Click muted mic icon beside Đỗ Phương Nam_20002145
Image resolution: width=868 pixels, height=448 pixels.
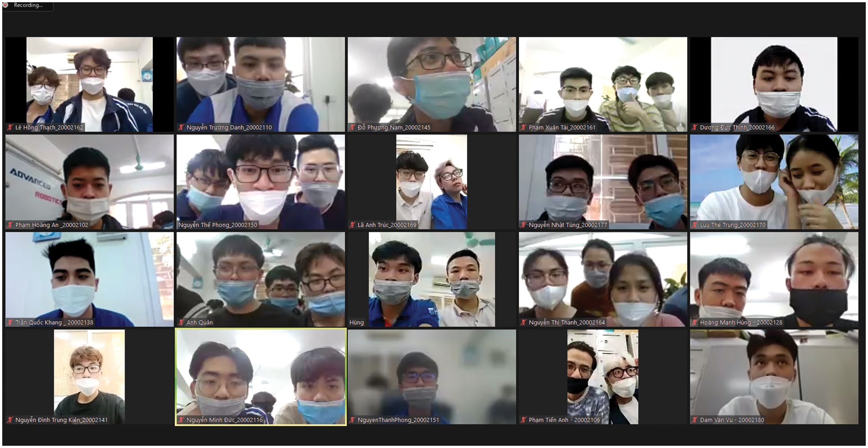pos(352,127)
